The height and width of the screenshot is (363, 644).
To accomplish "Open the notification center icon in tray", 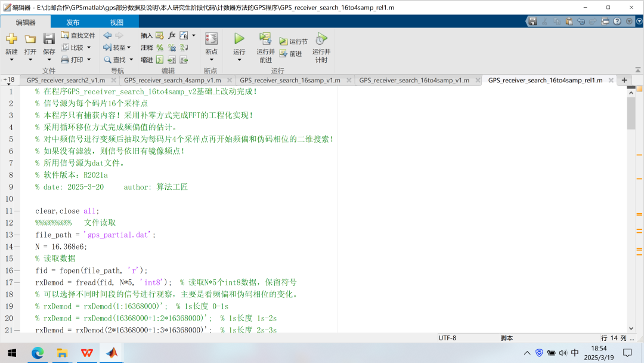I will click(627, 353).
